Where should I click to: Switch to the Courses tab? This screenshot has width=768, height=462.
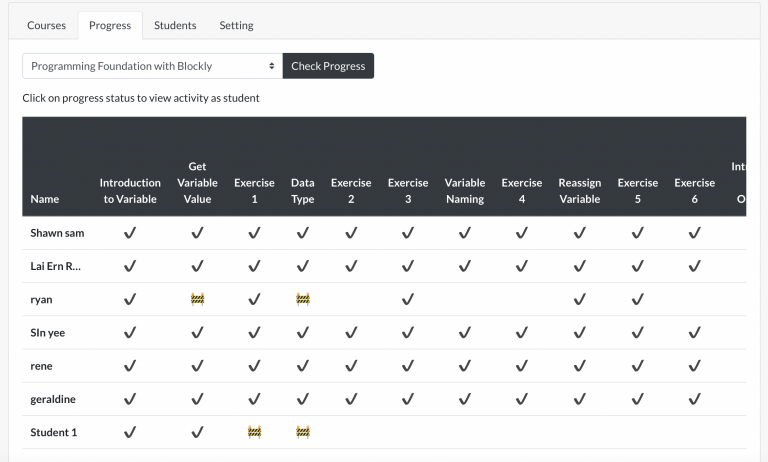point(46,25)
